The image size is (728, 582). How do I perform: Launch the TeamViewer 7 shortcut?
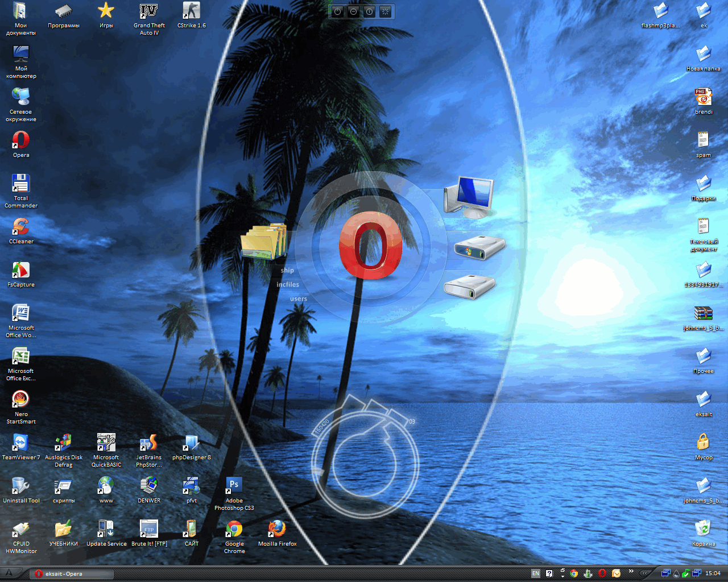tap(21, 447)
